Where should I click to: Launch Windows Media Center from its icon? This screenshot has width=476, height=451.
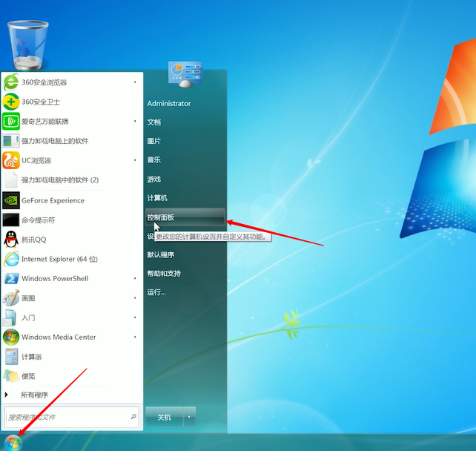pos(11,337)
